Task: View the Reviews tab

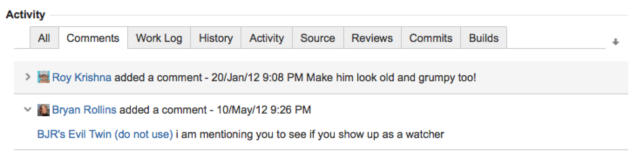Action: 372,38
